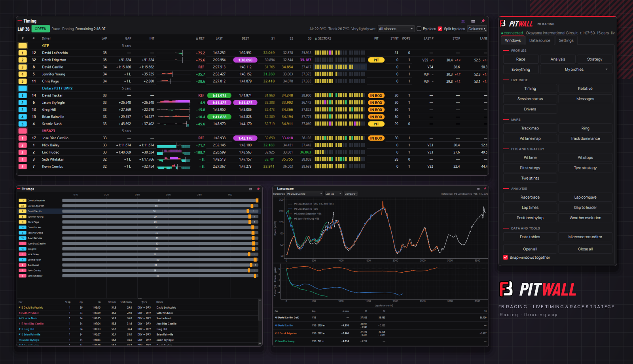Pin the Lap compare window

[x=485, y=189]
